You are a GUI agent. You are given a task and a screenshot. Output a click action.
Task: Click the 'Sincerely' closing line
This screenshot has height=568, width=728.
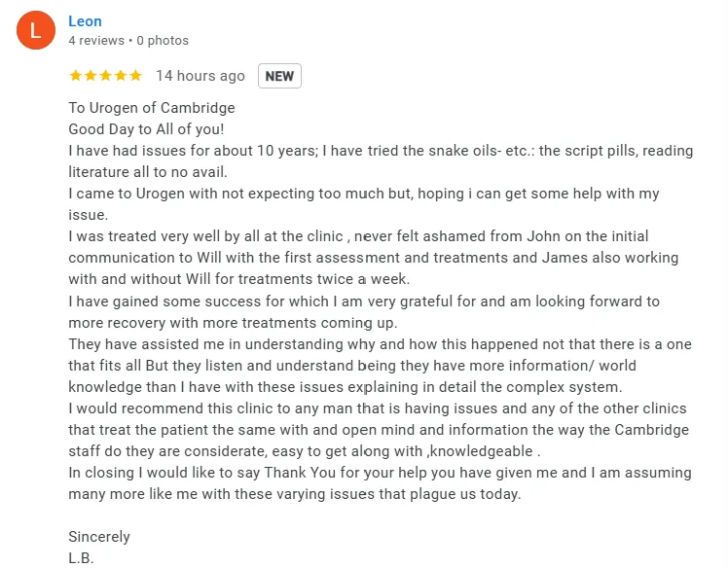click(99, 537)
